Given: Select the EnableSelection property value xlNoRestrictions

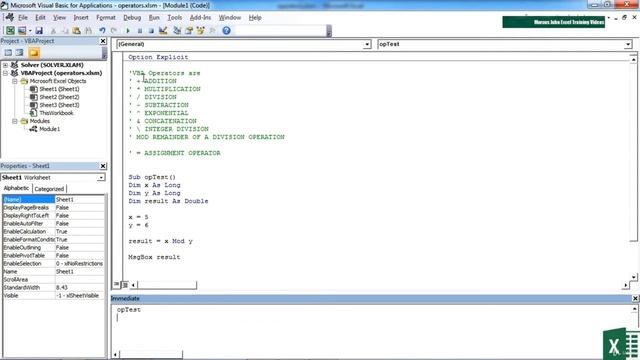Looking at the screenshot, I should (80, 264).
